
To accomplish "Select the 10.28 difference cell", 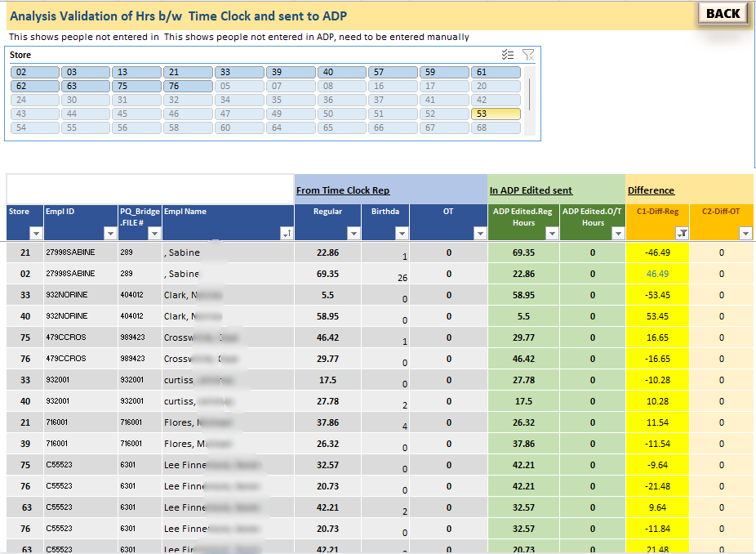I will [658, 401].
